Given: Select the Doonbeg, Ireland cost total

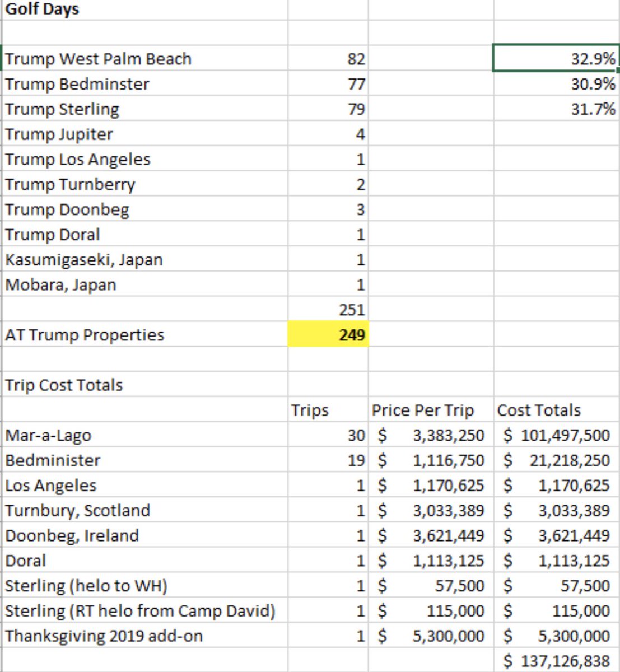Looking at the screenshot, I should click(x=556, y=535).
